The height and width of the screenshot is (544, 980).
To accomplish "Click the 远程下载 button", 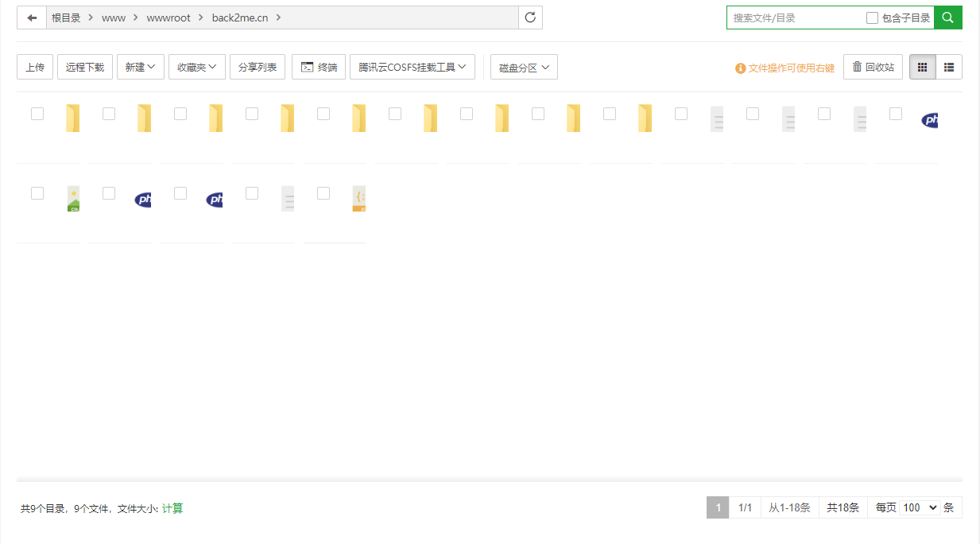I will tap(85, 67).
